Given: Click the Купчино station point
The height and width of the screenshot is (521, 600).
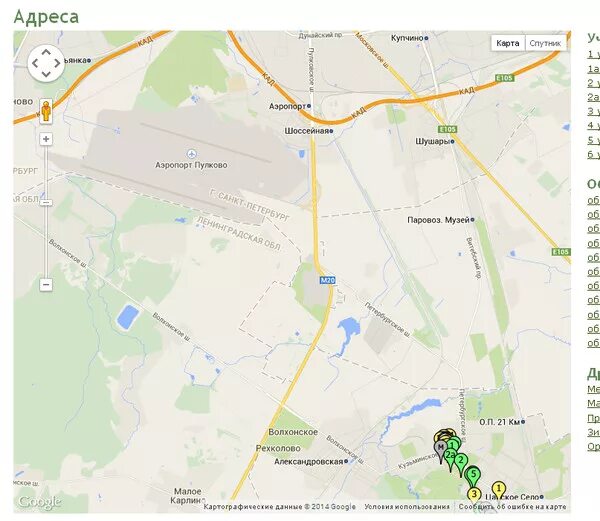Looking at the screenshot, I should (426, 38).
